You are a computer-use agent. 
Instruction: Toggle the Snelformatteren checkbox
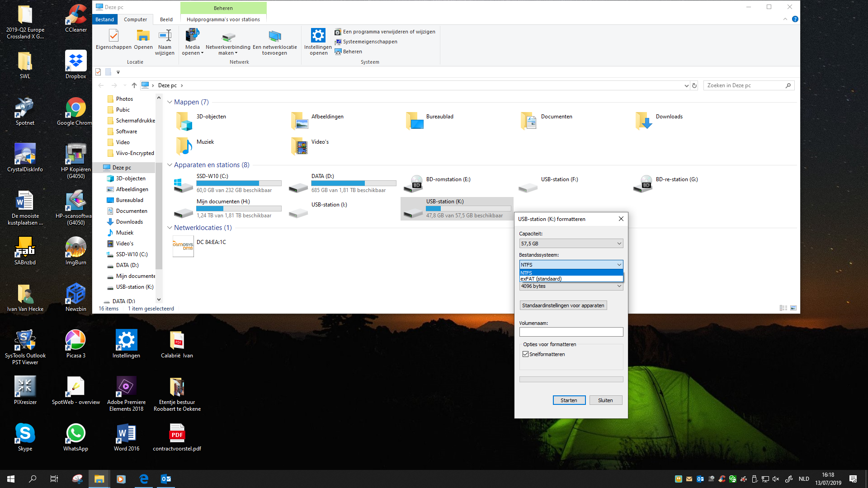526,354
